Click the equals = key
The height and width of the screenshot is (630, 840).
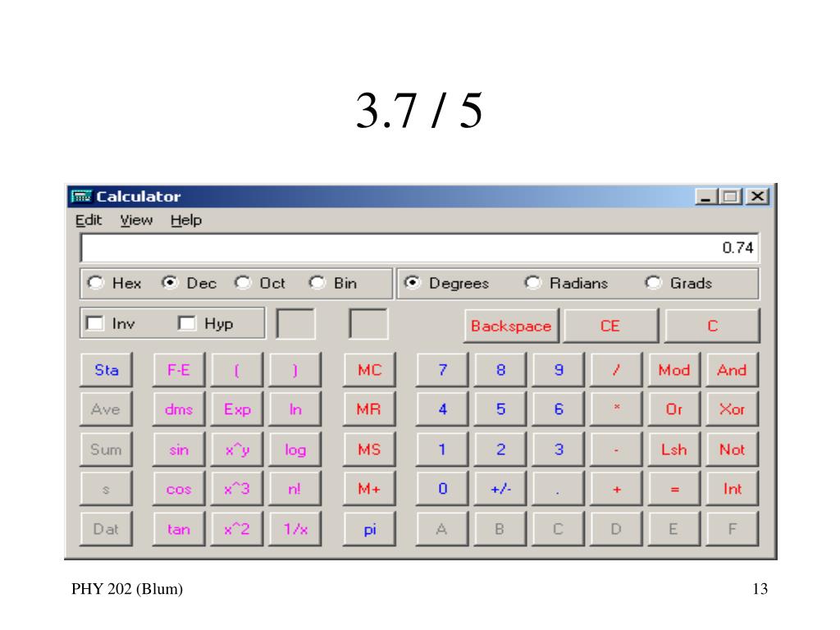pos(674,489)
